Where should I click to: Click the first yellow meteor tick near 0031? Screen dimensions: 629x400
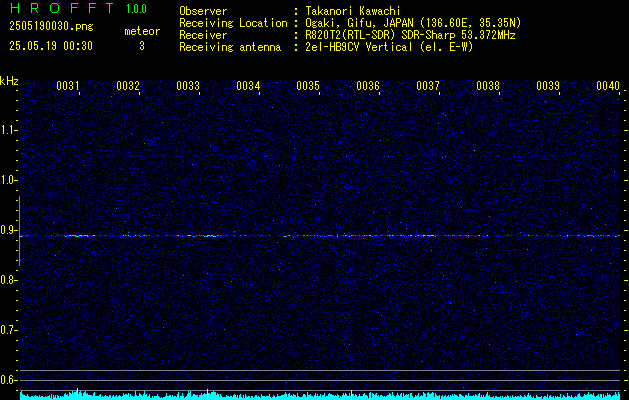point(77,394)
